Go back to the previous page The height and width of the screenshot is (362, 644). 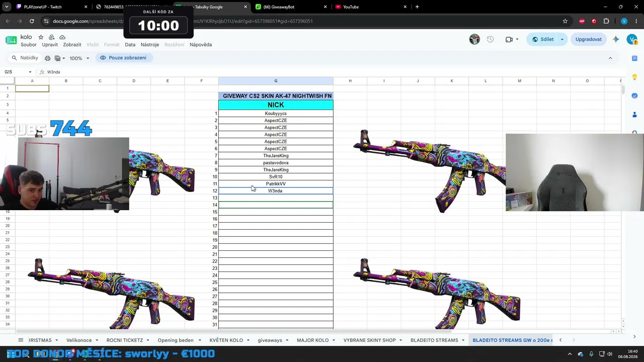tap(8, 21)
